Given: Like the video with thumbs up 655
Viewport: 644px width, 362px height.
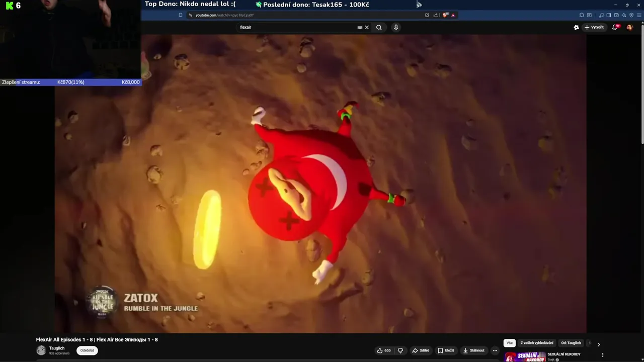Looking at the screenshot, I should [384, 350].
